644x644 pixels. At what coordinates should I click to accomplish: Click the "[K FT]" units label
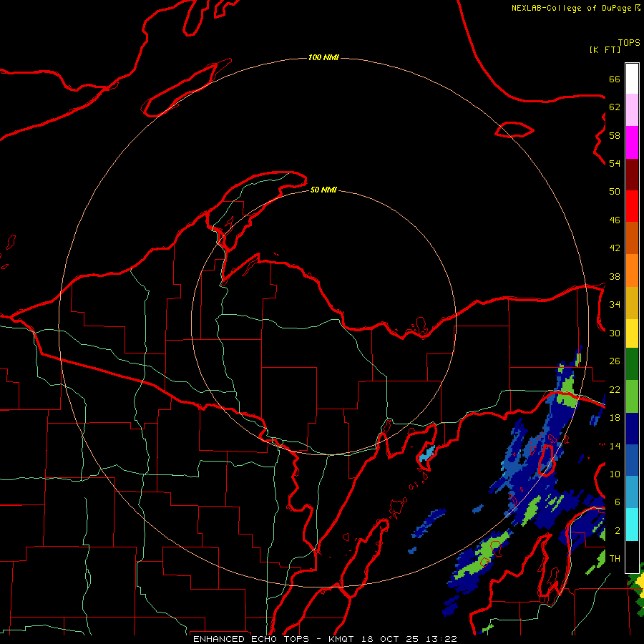coord(605,49)
